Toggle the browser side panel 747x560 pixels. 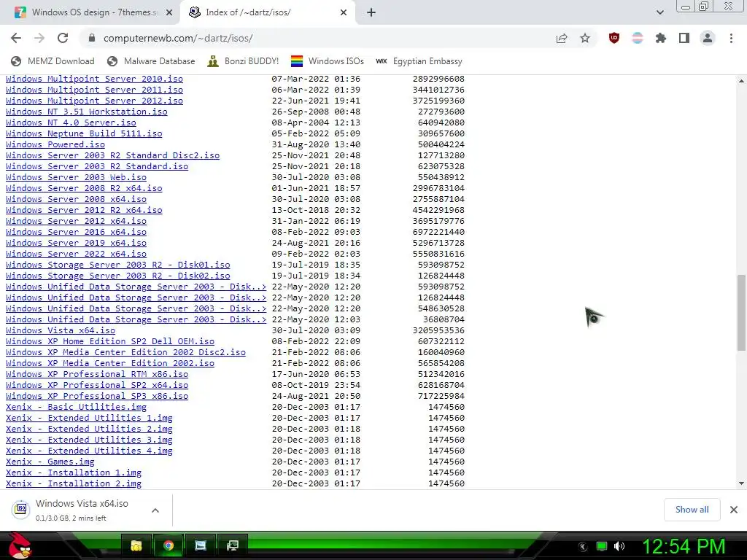684,38
